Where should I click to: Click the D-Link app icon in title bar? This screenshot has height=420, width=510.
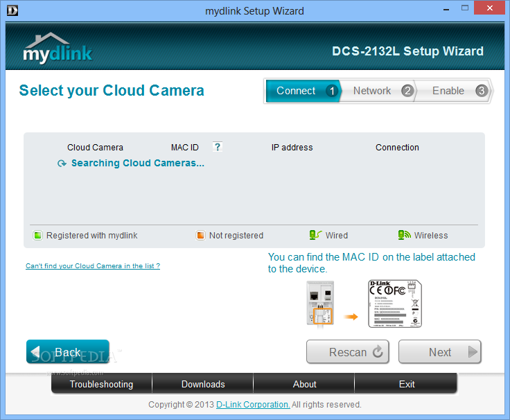pyautogui.click(x=12, y=10)
